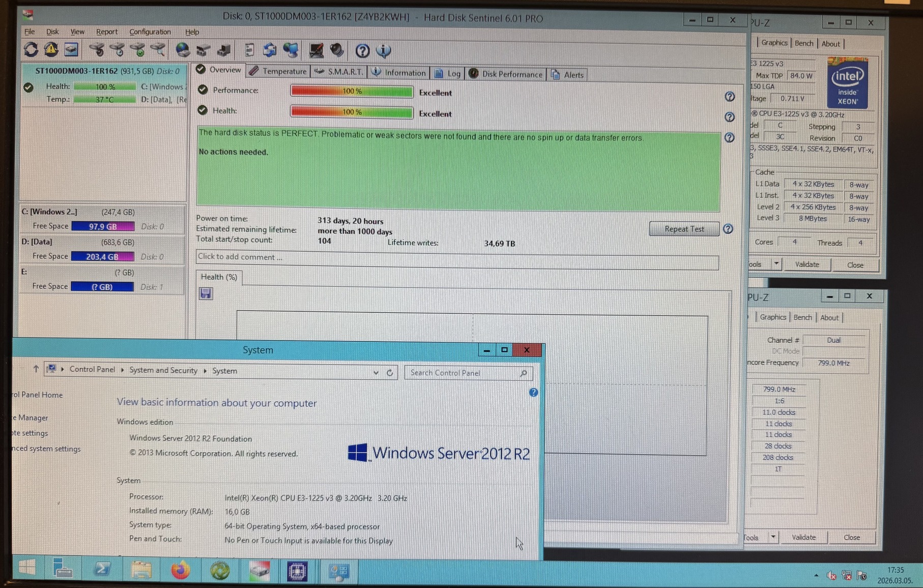Screen dimensions: 923x588
Task: Click the help icon beside Performance row
Action: [x=730, y=97]
